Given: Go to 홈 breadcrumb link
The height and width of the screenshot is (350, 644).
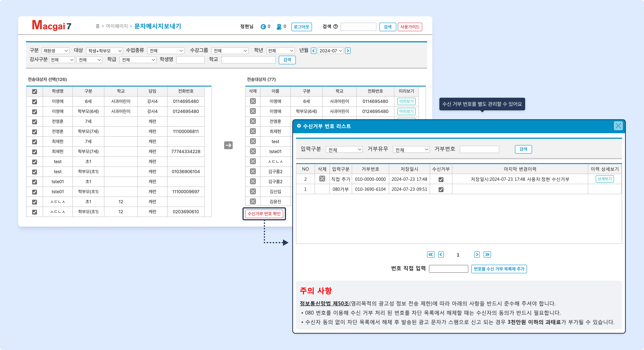Looking at the screenshot, I should click(97, 26).
